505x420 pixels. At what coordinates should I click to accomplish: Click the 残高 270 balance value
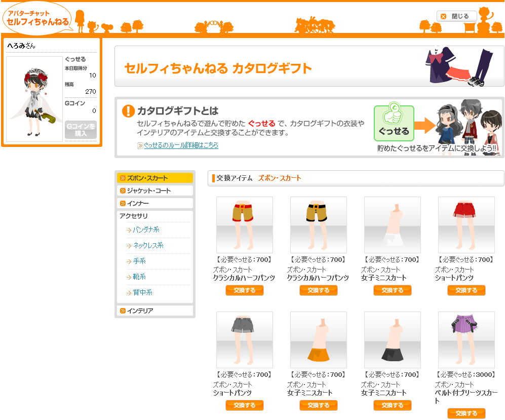[91, 92]
